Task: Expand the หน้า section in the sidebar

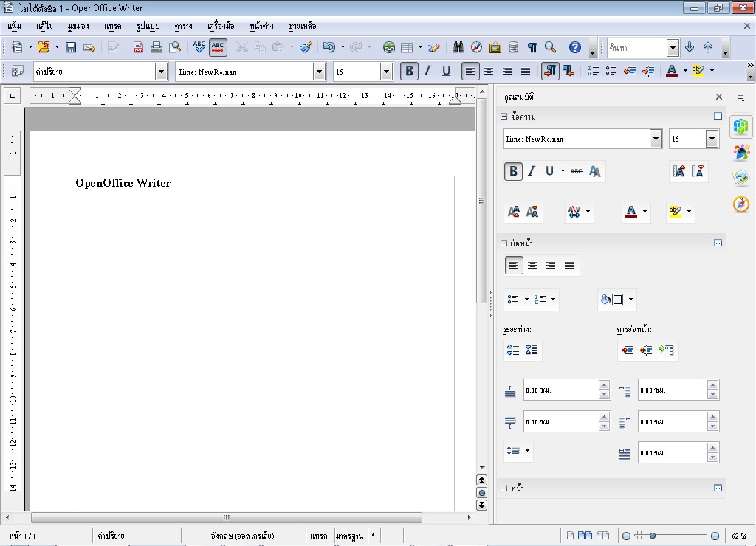Action: coord(504,488)
